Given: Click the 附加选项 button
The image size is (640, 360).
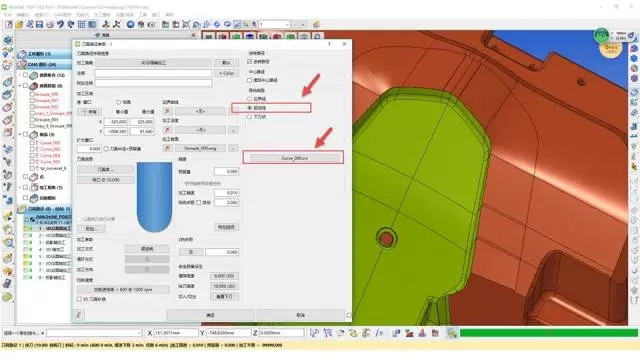Looking at the screenshot, I should (x=226, y=227).
